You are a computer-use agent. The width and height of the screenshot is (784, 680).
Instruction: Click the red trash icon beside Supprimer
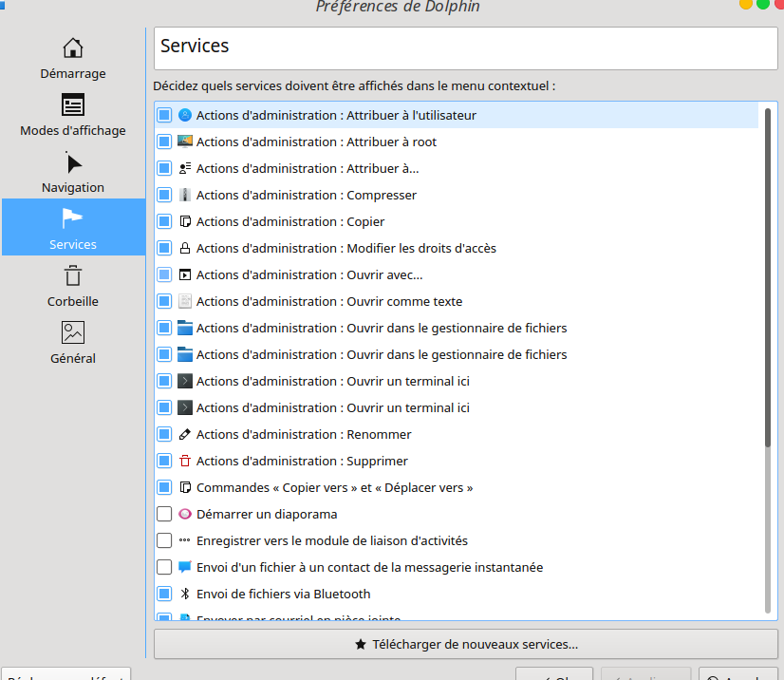185,461
